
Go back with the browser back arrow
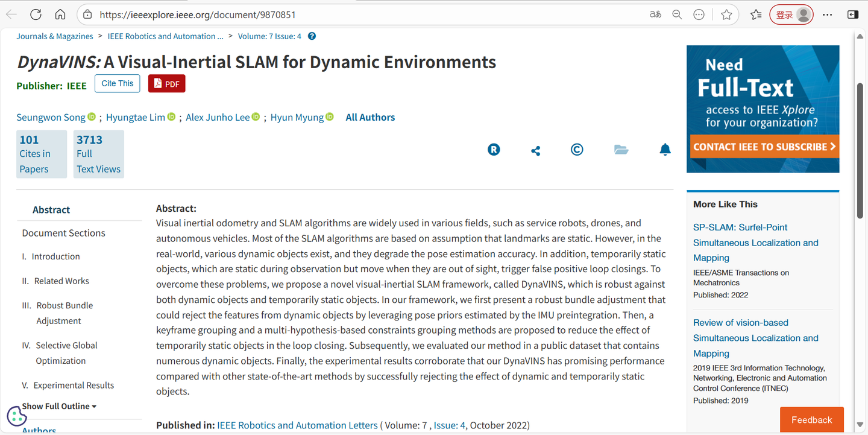(x=11, y=14)
